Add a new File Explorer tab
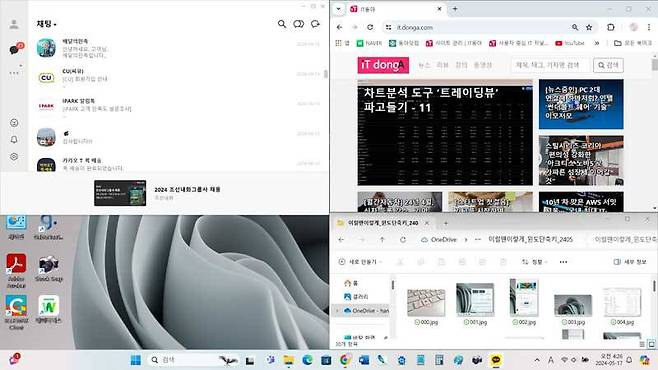The width and height of the screenshot is (658, 370). (x=446, y=223)
